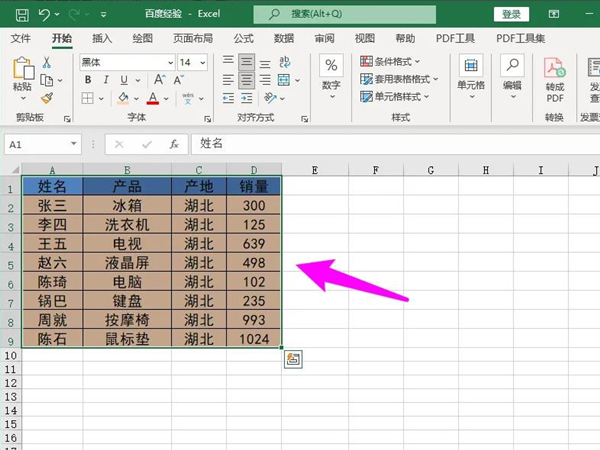Click the Wrap Text icon
This screenshot has height=450, width=600.
coord(284,62)
